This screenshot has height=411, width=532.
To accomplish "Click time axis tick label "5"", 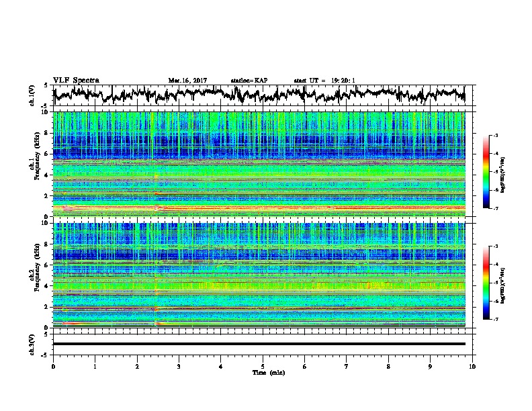I will [263, 366].
